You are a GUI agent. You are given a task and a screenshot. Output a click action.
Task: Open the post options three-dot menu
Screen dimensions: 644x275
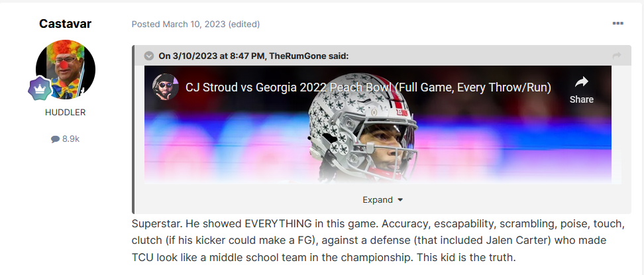(617, 24)
